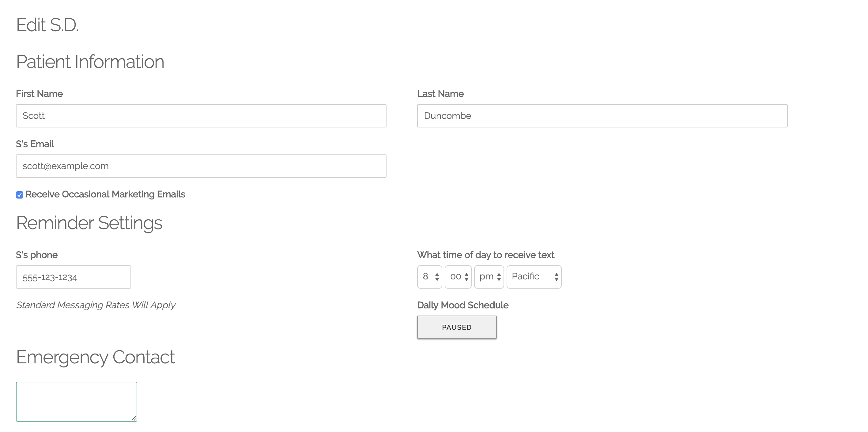Click the Last Name label
This screenshot has height=432, width=868.
pyautogui.click(x=440, y=94)
